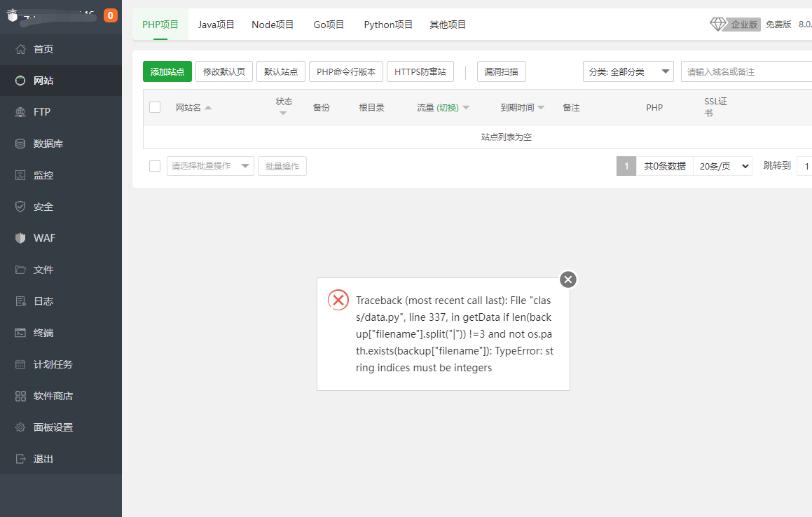Viewport: 812px width, 517px height.
Task: Open the 数据库 database section
Action: [43, 143]
